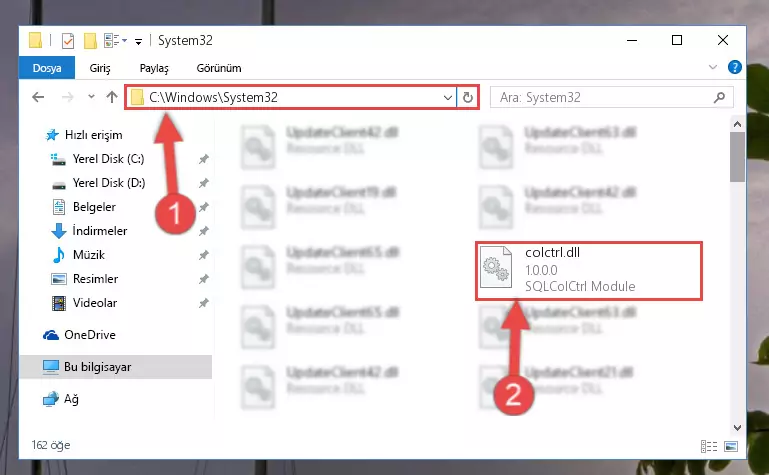Open the recent locations dropdown arrow
The width and height of the screenshot is (769, 475).
91,97
